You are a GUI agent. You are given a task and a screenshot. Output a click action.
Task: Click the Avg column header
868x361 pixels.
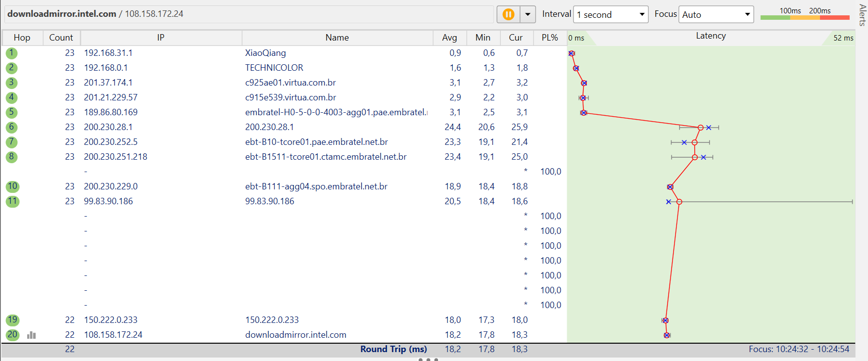[449, 38]
